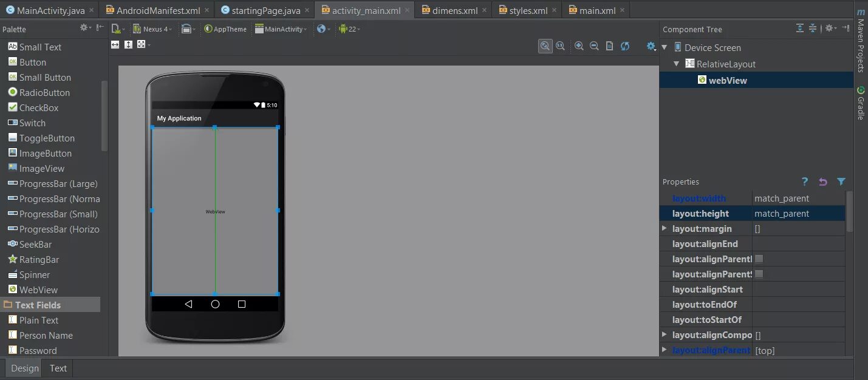Switch to the main.xml tab
868x380 pixels.
pyautogui.click(x=597, y=10)
